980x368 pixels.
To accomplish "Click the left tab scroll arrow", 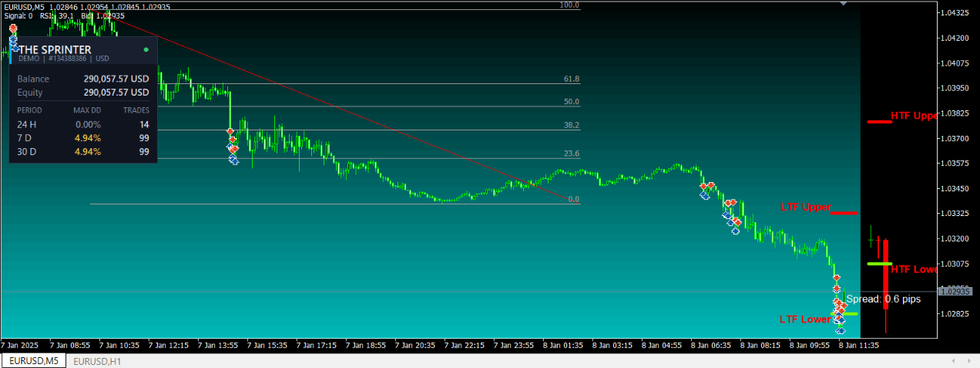I will pos(955,361).
